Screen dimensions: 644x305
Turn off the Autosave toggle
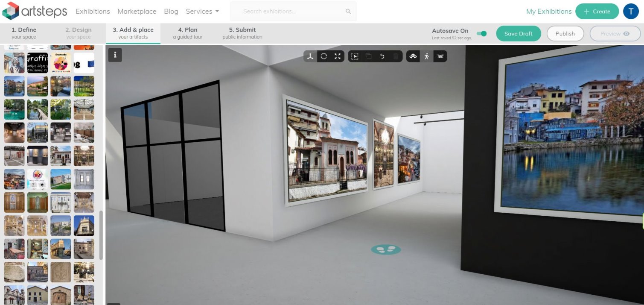482,33
